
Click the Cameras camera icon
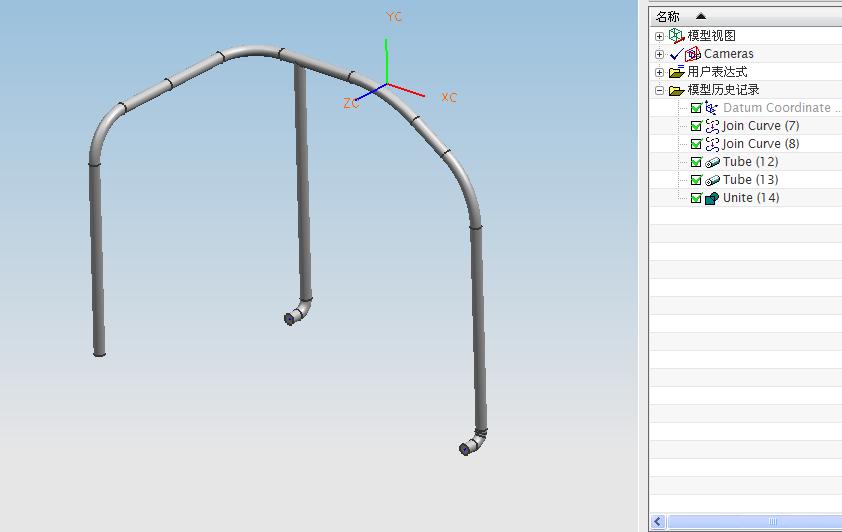[x=693, y=54]
